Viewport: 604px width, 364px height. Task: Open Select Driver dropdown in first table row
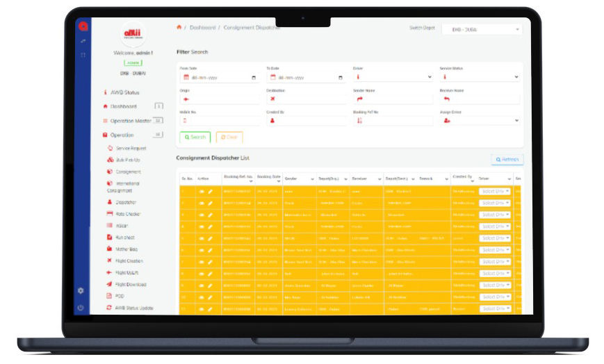pyautogui.click(x=495, y=192)
